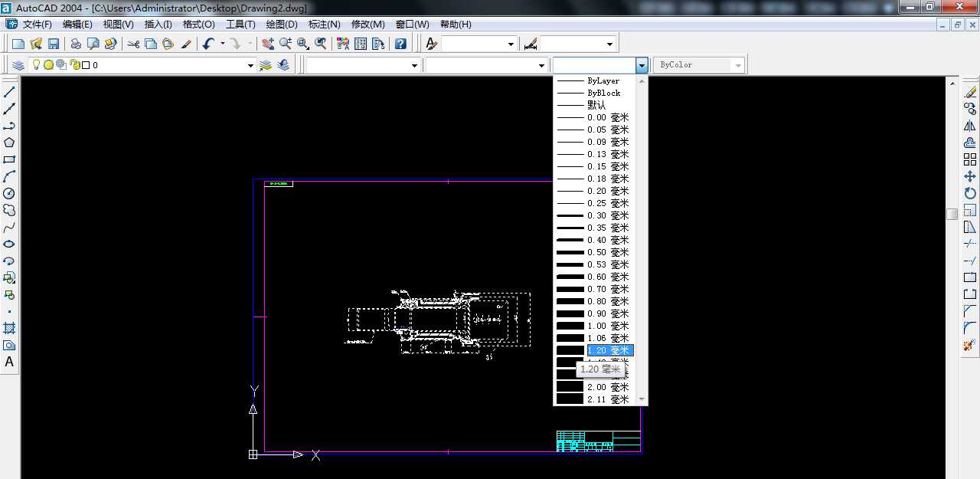
Task: Click the layer color square swatch
Action: (86, 65)
